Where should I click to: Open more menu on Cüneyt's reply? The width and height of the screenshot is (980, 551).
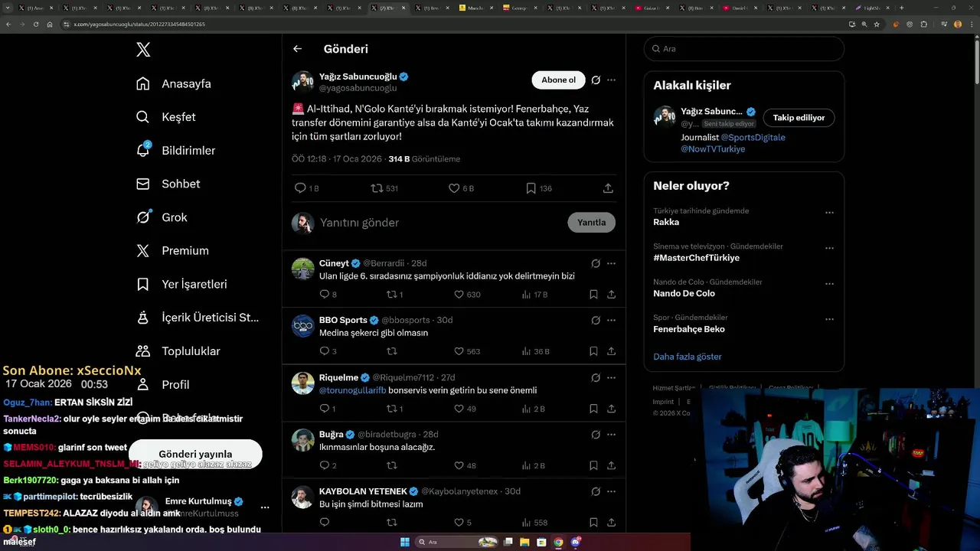point(611,263)
